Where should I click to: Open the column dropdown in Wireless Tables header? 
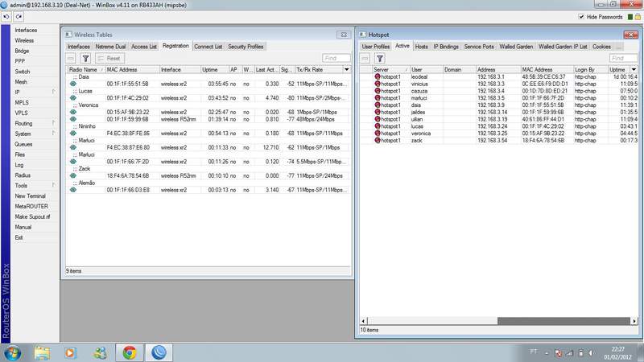pyautogui.click(x=347, y=70)
